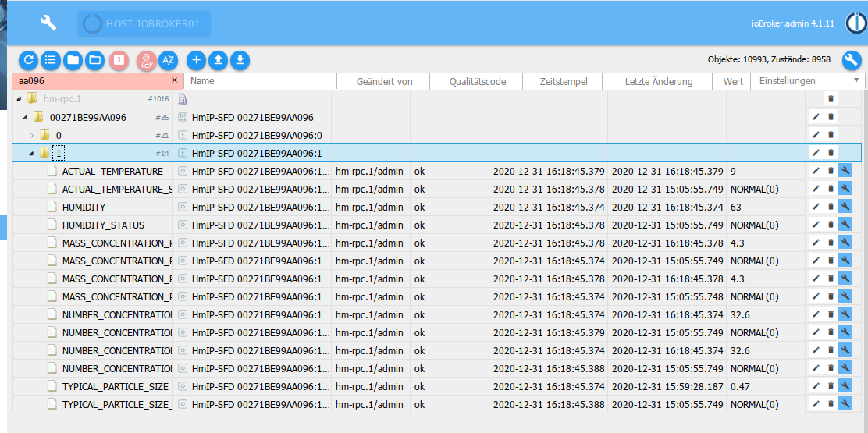Click the aa096 ID filter field
The width and height of the screenshot is (868, 433).
93,80
